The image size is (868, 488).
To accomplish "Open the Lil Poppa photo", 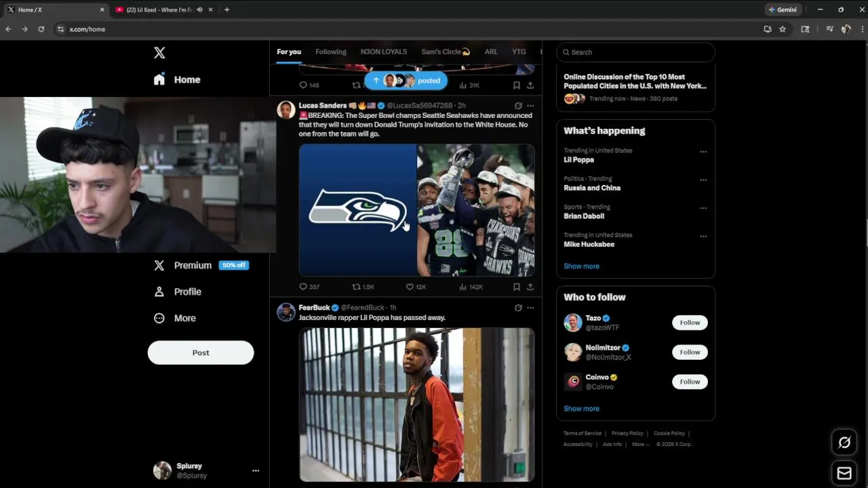I will coord(417,405).
